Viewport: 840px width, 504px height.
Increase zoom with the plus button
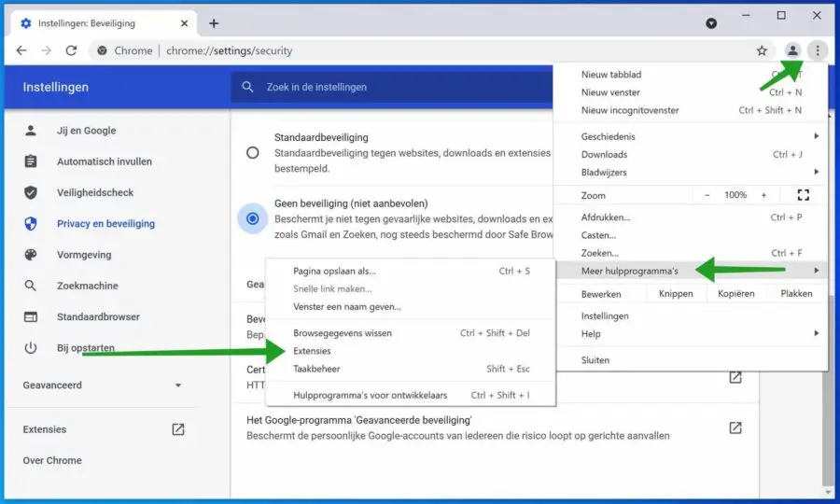[x=763, y=195]
